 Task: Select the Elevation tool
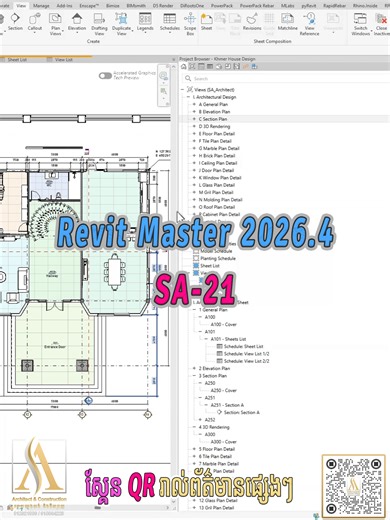click(77, 22)
